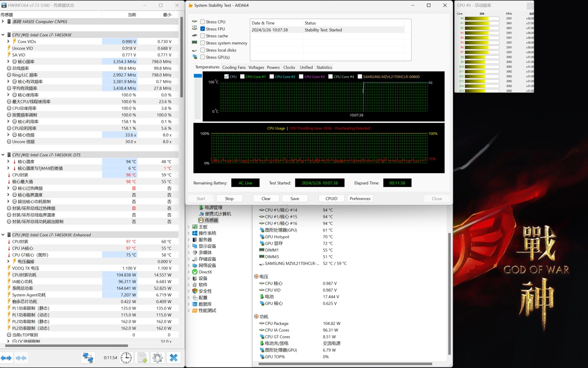
Task: Click the HWiNFO network monitors icon
Action: (88, 358)
